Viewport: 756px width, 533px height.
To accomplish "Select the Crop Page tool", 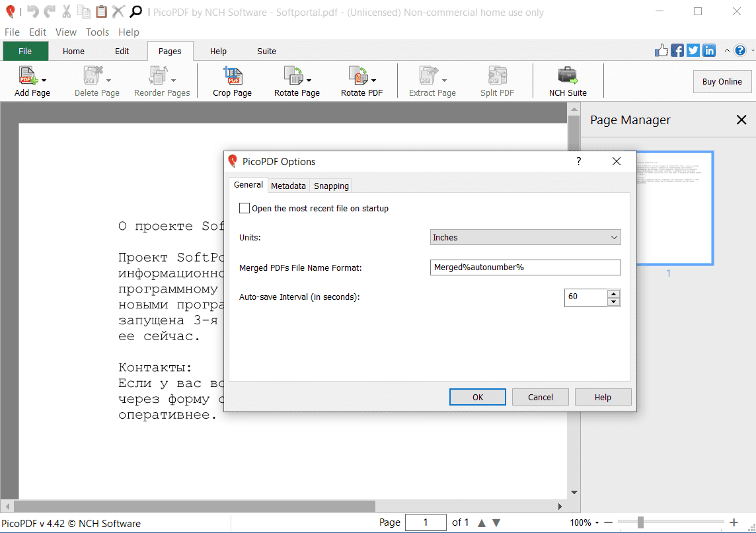I will click(x=233, y=81).
